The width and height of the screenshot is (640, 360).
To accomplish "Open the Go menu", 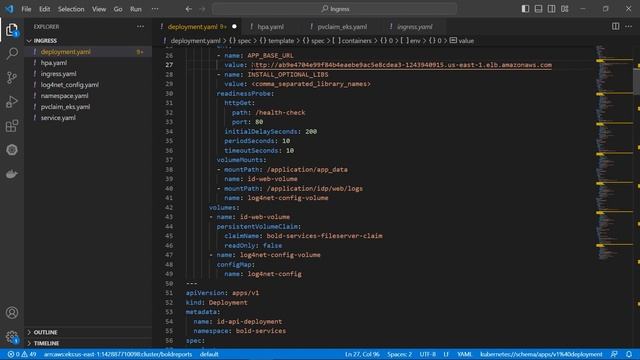I will point(118,9).
